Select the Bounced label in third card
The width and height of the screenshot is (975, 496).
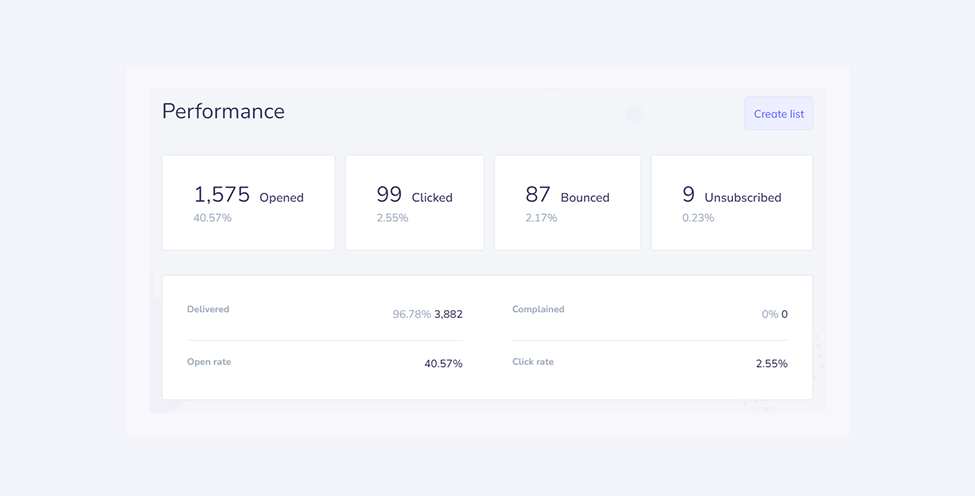585,198
